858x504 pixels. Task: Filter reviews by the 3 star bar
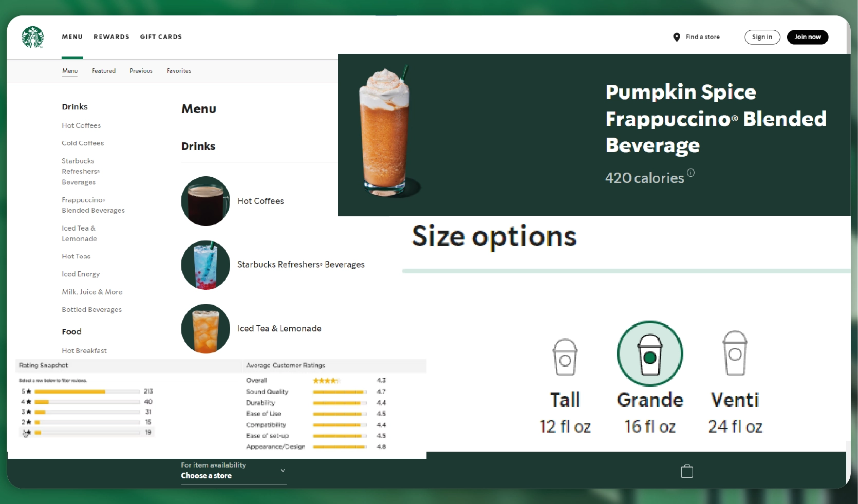[x=86, y=412]
